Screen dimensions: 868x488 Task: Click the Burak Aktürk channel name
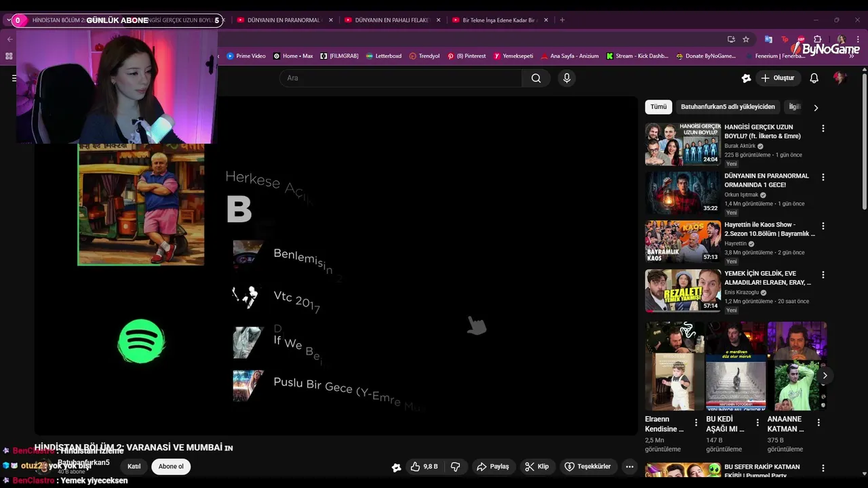[740, 146]
